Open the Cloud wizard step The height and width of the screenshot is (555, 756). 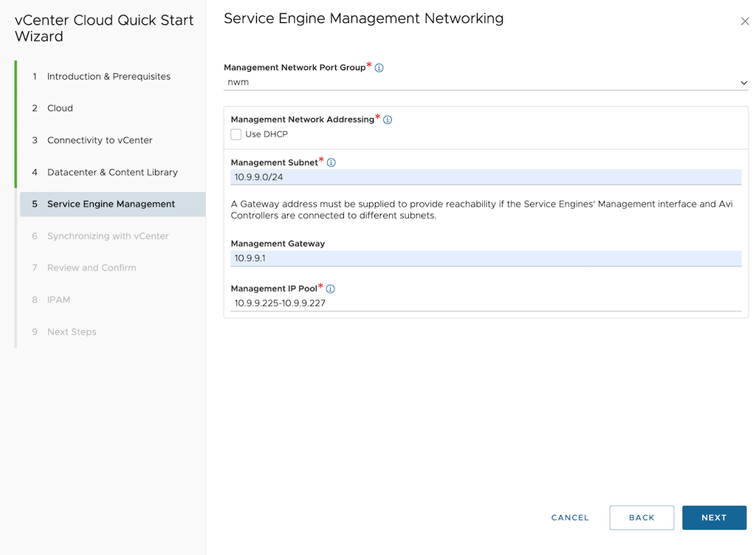click(60, 108)
